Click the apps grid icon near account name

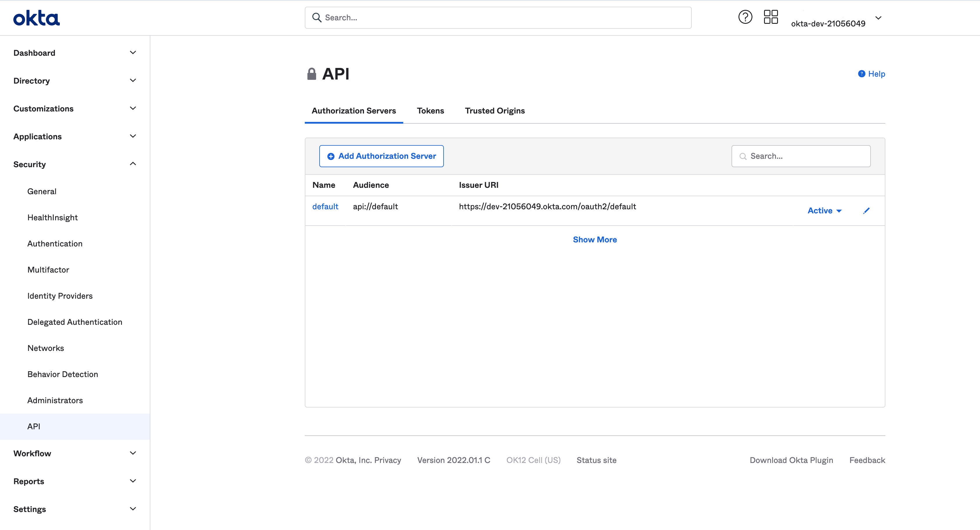click(770, 17)
